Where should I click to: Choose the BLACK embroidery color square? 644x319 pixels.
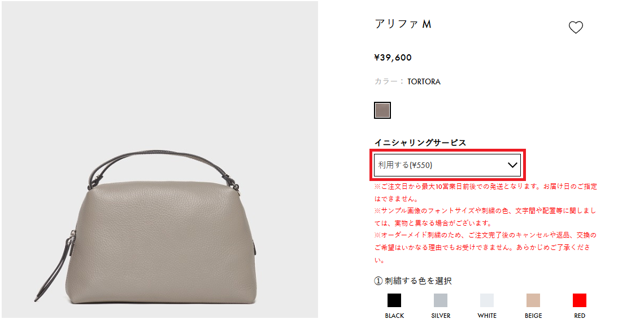point(394,300)
